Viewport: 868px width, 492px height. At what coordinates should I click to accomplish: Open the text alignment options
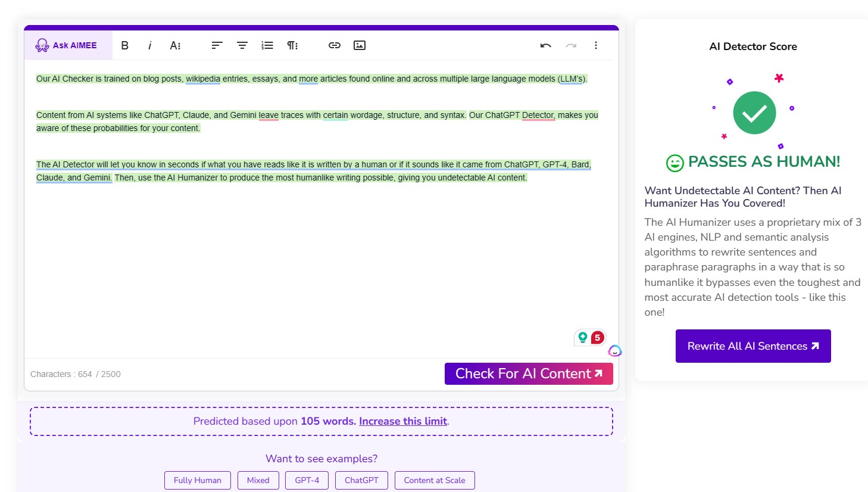click(x=217, y=45)
